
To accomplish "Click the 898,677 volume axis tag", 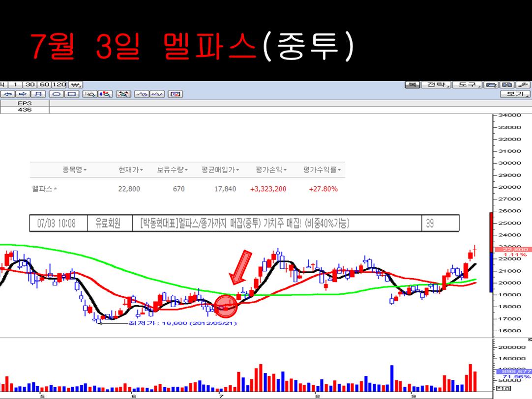I will coord(514,371).
